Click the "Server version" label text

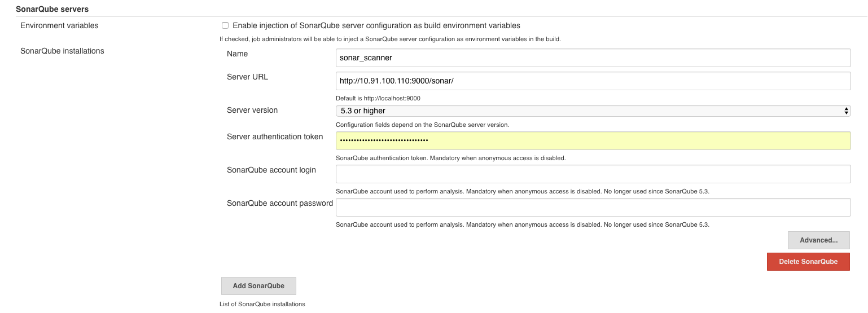252,111
